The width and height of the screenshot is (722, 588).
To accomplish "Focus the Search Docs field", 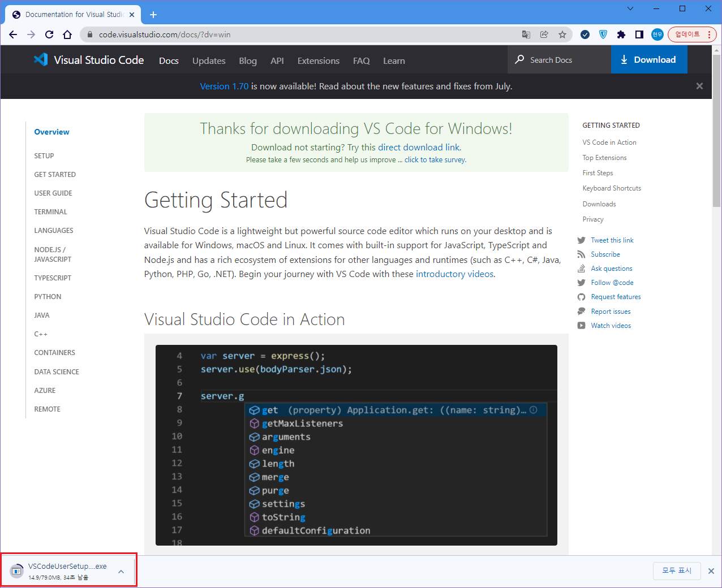I will tap(560, 59).
